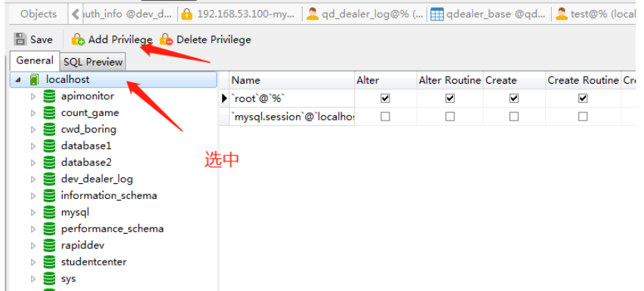Screen dimensions: 644x291
Task: Click the Alter Routine column header
Action: pos(450,81)
